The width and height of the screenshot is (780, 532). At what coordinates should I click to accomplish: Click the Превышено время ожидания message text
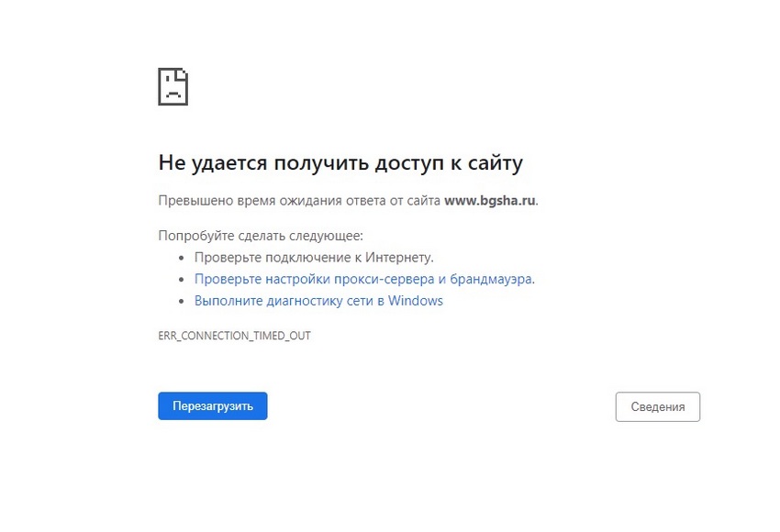[299, 200]
